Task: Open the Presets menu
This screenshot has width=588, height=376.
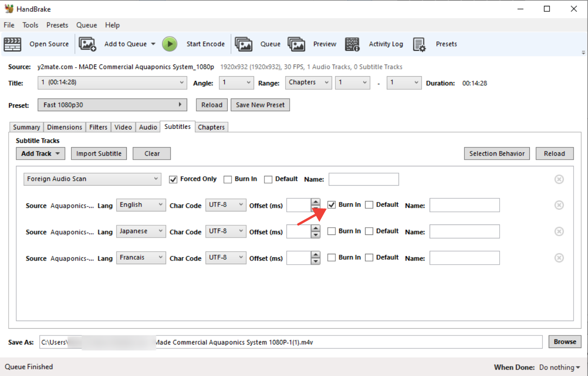Action: pyautogui.click(x=57, y=25)
